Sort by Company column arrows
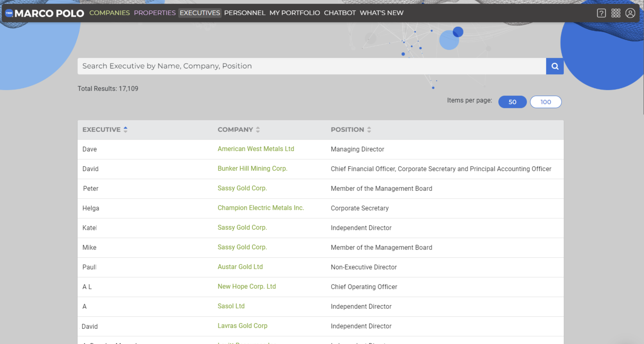This screenshot has width=644, height=344. 258,130
